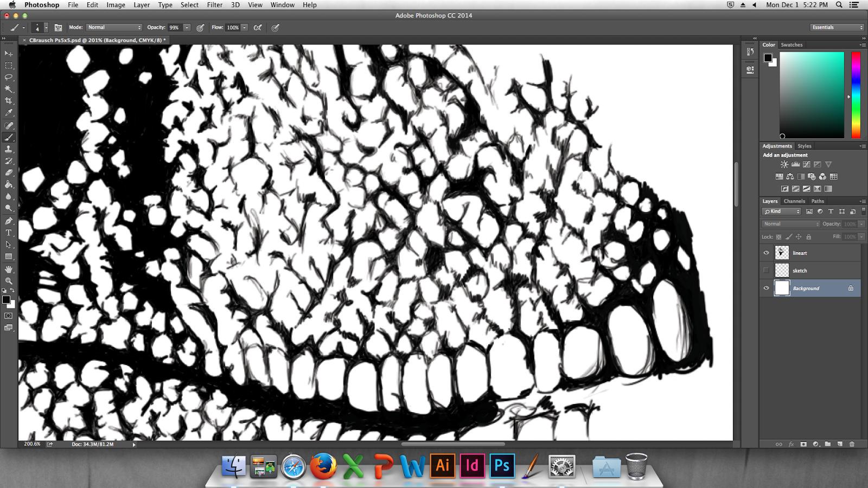This screenshot has height=488, width=868.
Task: Add a Color Balance adjustment
Action: click(790, 176)
